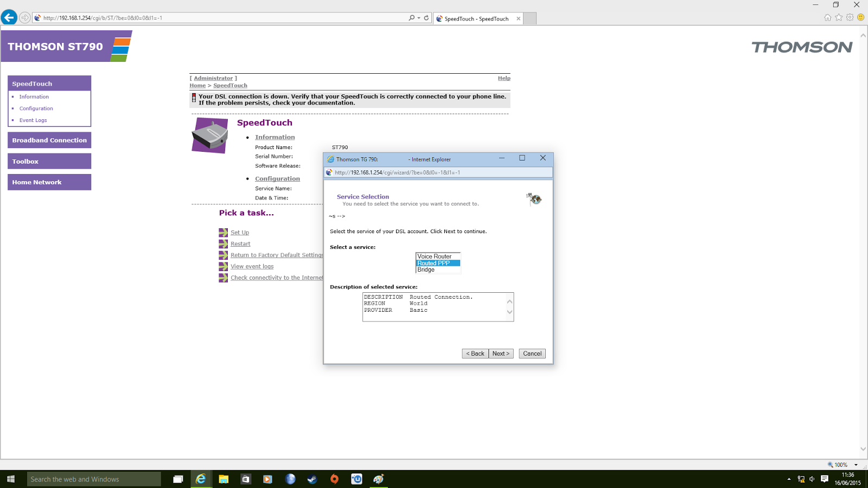Open File Explorer from the taskbar
The width and height of the screenshot is (868, 488).
tap(224, 479)
